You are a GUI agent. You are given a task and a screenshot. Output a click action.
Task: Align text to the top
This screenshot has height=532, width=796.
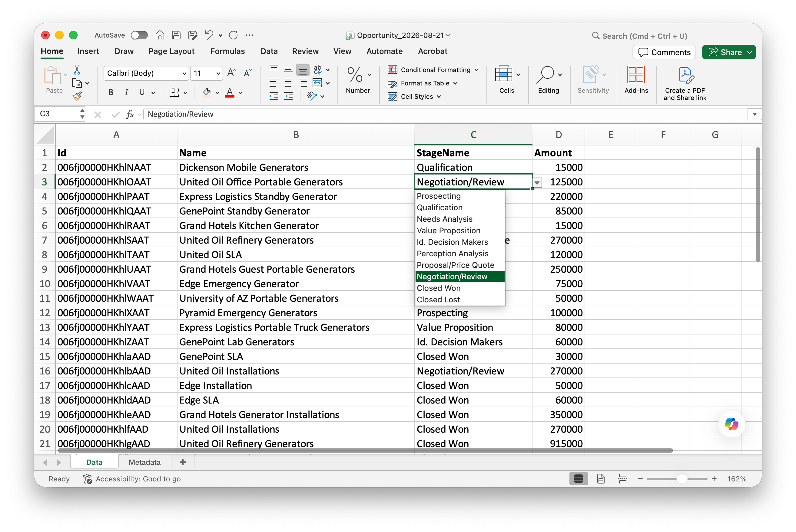[274, 69]
